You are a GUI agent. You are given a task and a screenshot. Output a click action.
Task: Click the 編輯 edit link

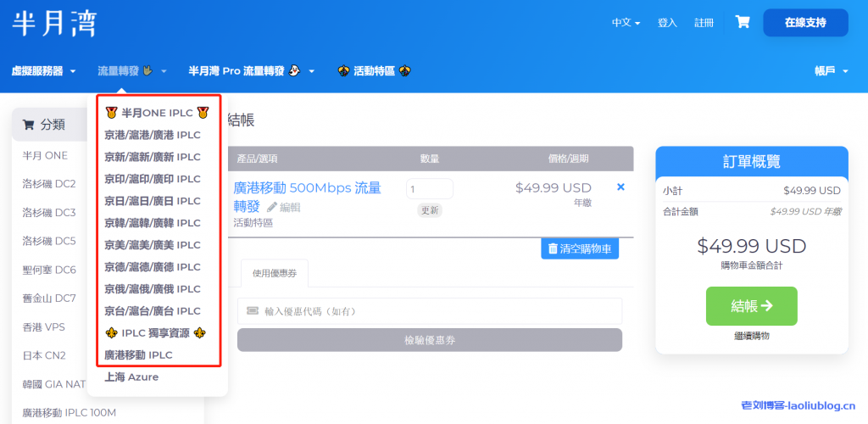pyautogui.click(x=290, y=207)
